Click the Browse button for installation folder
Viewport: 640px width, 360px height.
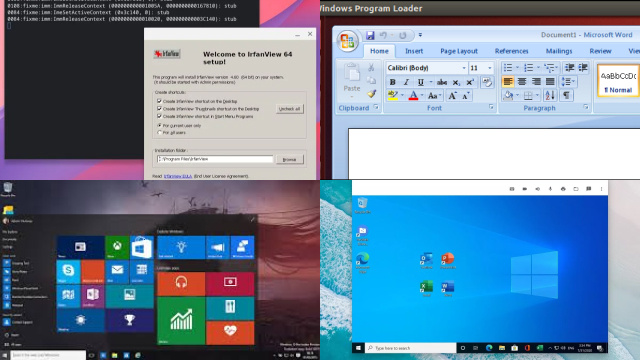289,159
